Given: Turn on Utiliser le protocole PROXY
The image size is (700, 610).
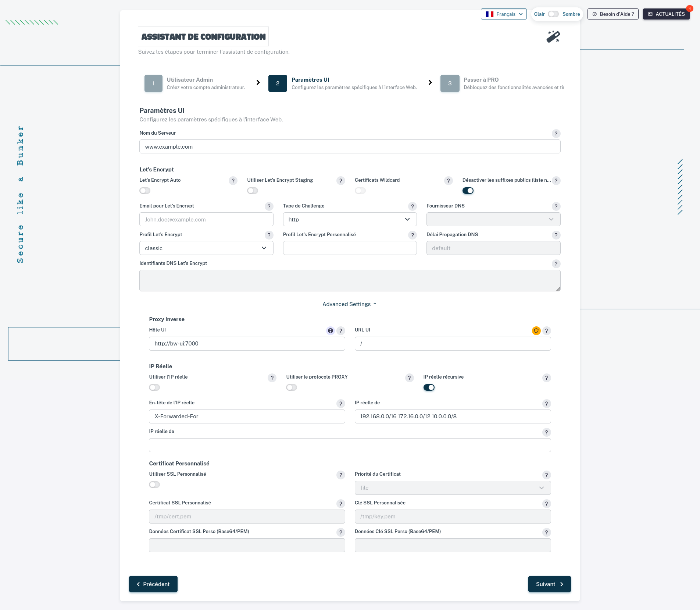Looking at the screenshot, I should pos(292,387).
